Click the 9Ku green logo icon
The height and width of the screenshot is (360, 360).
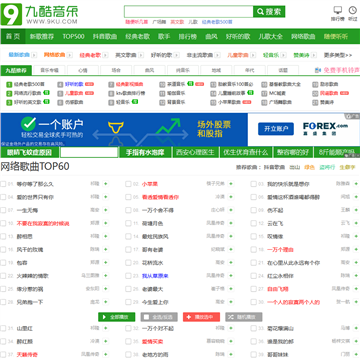(11, 14)
